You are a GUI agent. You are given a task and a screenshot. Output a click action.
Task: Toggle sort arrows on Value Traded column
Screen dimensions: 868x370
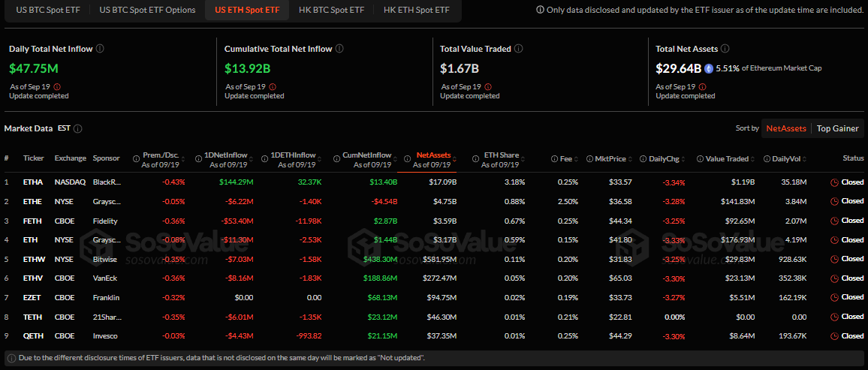[x=753, y=158]
